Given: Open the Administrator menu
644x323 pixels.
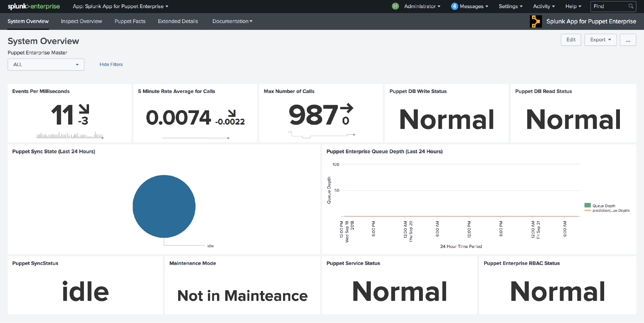Looking at the screenshot, I should [x=422, y=6].
